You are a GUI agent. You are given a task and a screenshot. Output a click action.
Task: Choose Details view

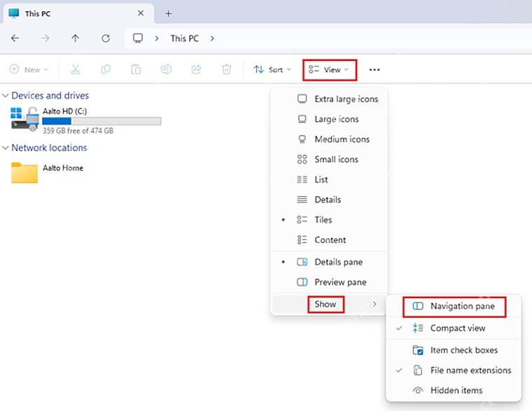[329, 200]
